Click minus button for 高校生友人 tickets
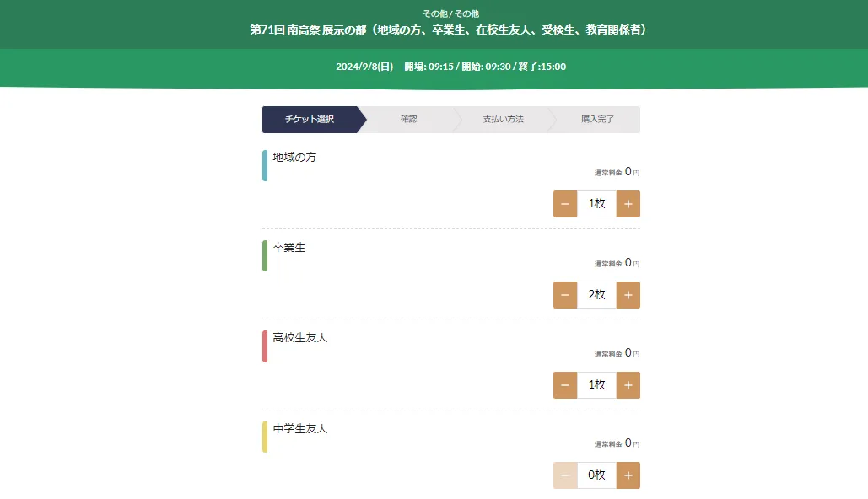 pos(565,385)
